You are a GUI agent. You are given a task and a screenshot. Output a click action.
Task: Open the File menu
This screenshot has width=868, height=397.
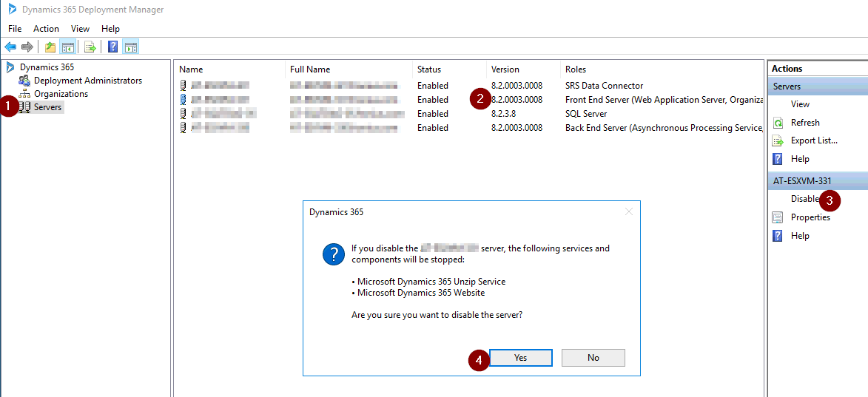point(15,29)
